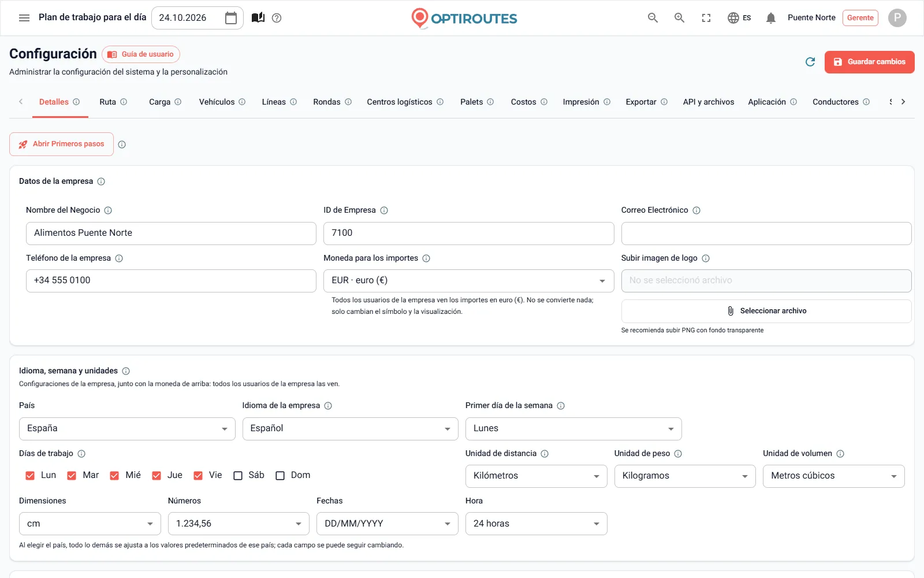This screenshot has height=578, width=924.
Task: Switch to the Carga tab
Action: (165, 102)
